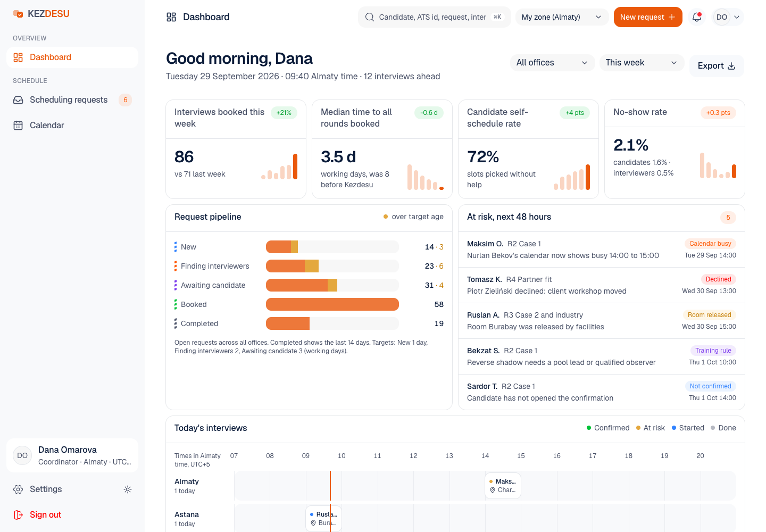Click the at-risk count badge 5

[728, 217]
